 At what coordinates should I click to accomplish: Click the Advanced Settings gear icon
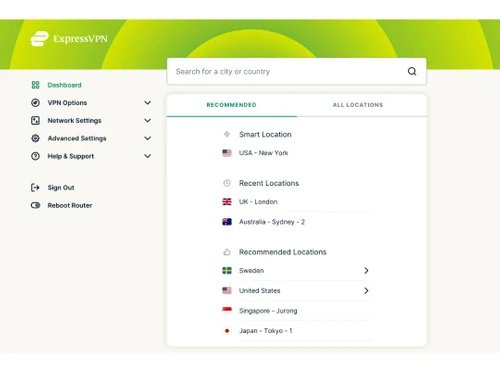[x=35, y=138]
